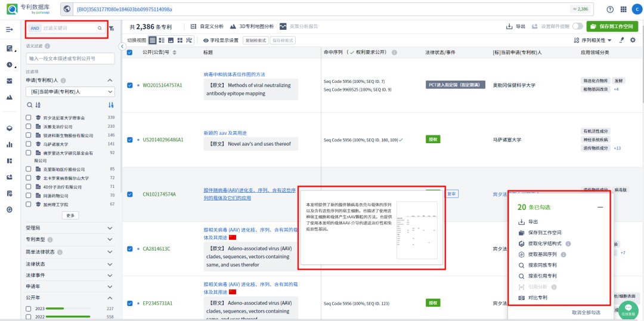This screenshot has height=321, width=644.
Task: Click info icon next to 语义过滤
Action: (48, 47)
